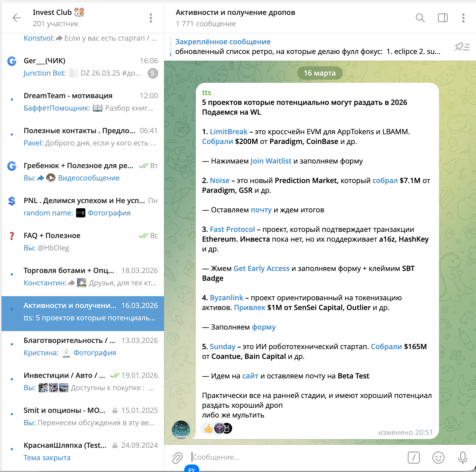Open search in the current topic

(420, 18)
